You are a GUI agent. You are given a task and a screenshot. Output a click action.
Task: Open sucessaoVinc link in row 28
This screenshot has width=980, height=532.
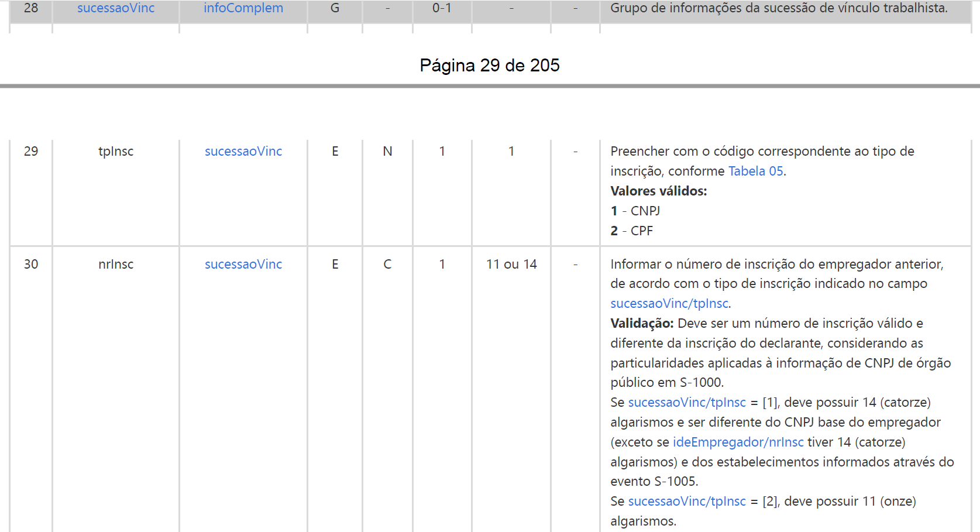click(116, 8)
